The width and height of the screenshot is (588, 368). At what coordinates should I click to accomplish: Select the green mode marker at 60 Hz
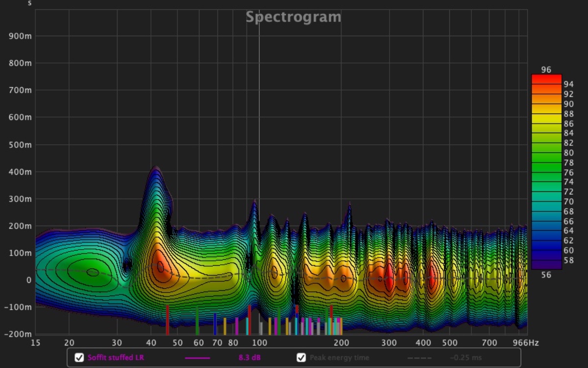coord(197,321)
